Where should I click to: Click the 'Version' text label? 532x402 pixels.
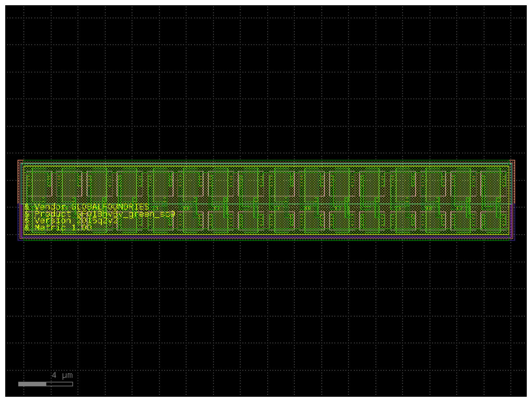[x=71, y=221]
